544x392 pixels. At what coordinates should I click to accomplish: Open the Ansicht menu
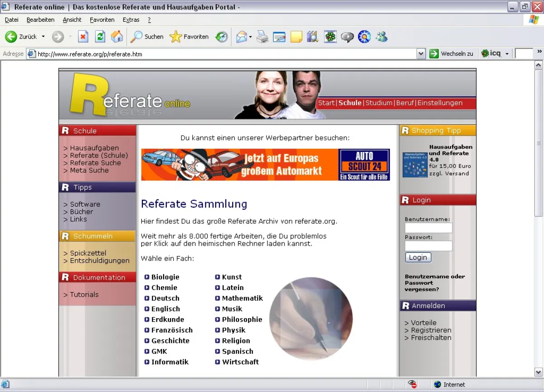coord(72,19)
